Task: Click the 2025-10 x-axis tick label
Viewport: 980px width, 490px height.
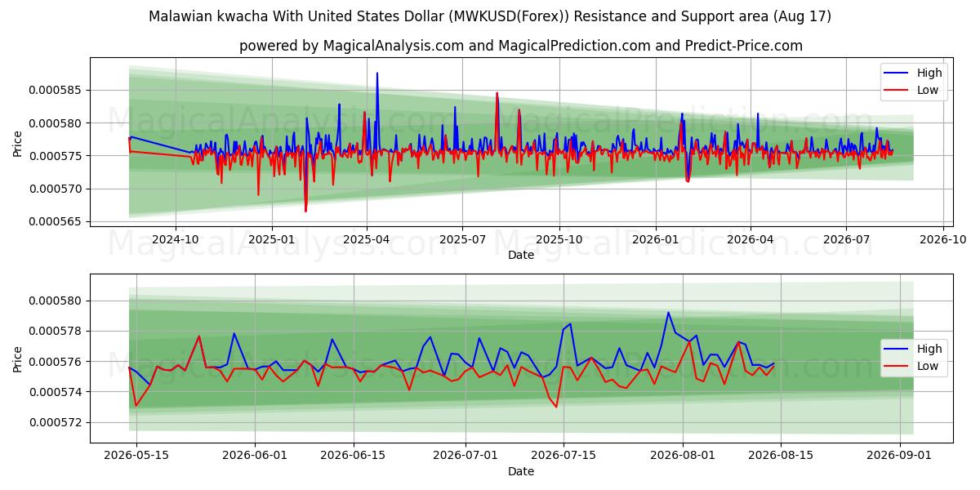Action: point(559,239)
